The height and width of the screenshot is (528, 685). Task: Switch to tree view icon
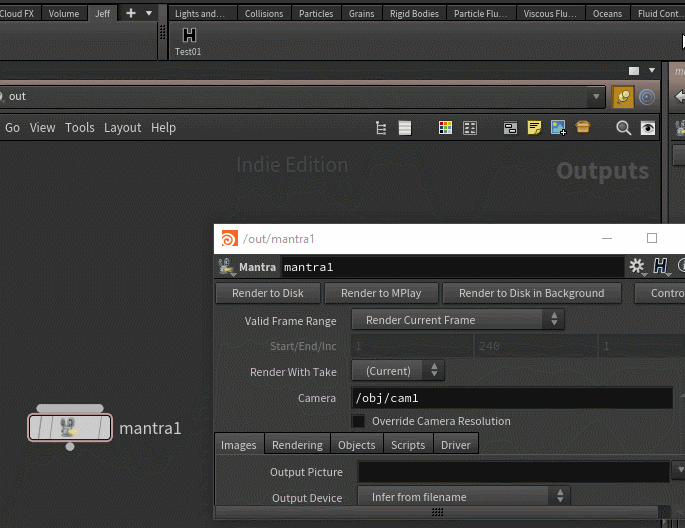[381, 128]
